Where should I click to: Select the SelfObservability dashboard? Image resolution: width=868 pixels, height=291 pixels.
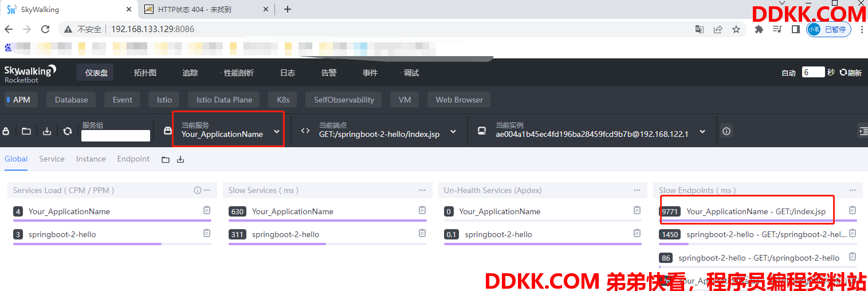pyautogui.click(x=344, y=100)
